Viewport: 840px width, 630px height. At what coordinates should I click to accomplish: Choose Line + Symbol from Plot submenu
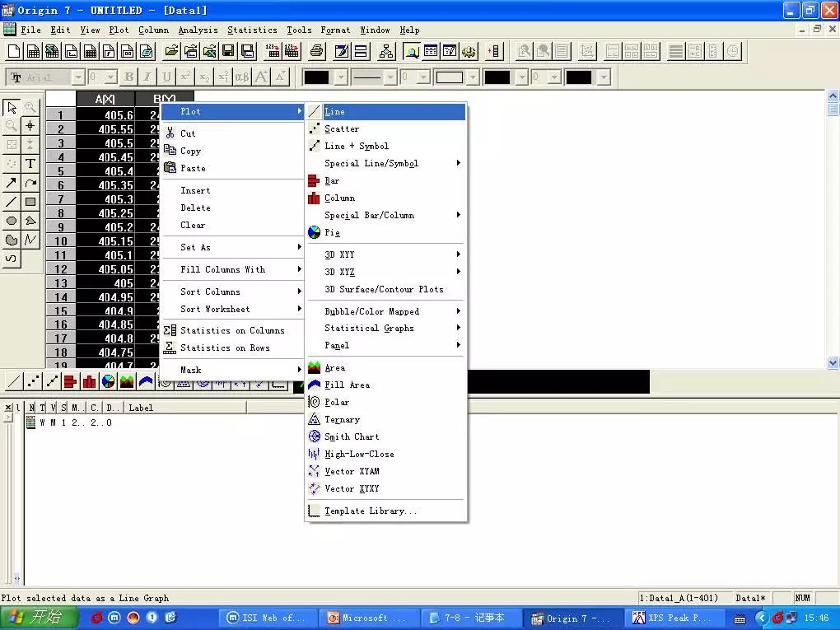coord(385,146)
